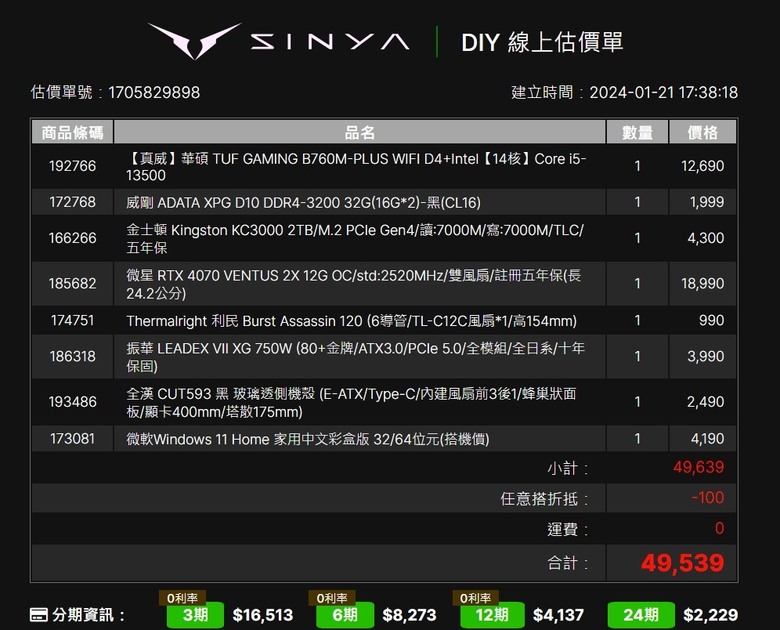The height and width of the screenshot is (630, 780).
Task: Select the 24期 installment button
Action: (641, 615)
